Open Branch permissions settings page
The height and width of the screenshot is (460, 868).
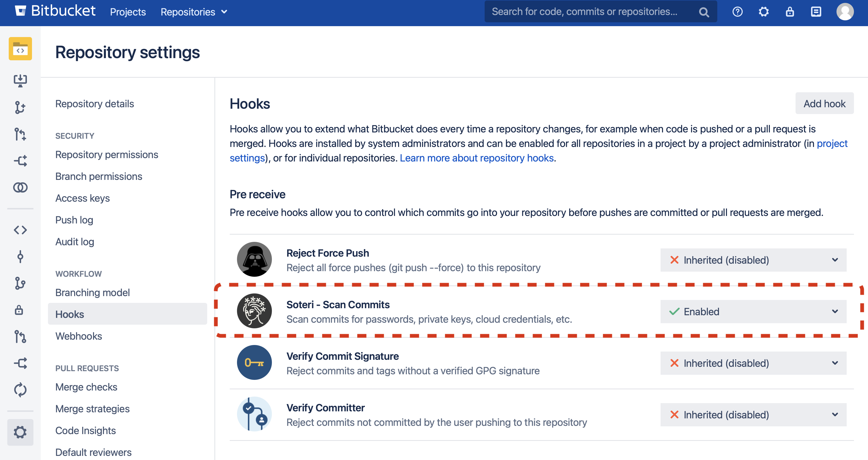tap(99, 176)
